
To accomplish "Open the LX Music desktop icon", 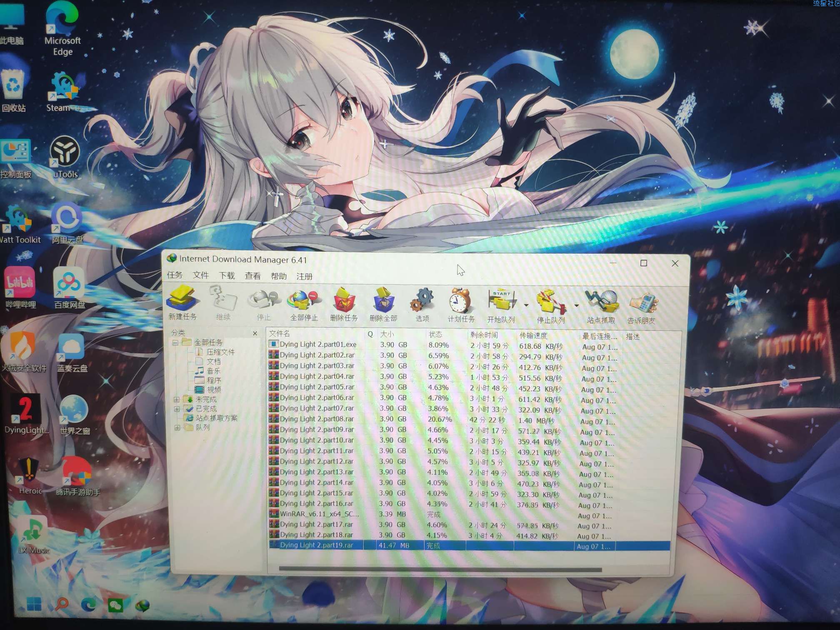I will click(x=33, y=535).
